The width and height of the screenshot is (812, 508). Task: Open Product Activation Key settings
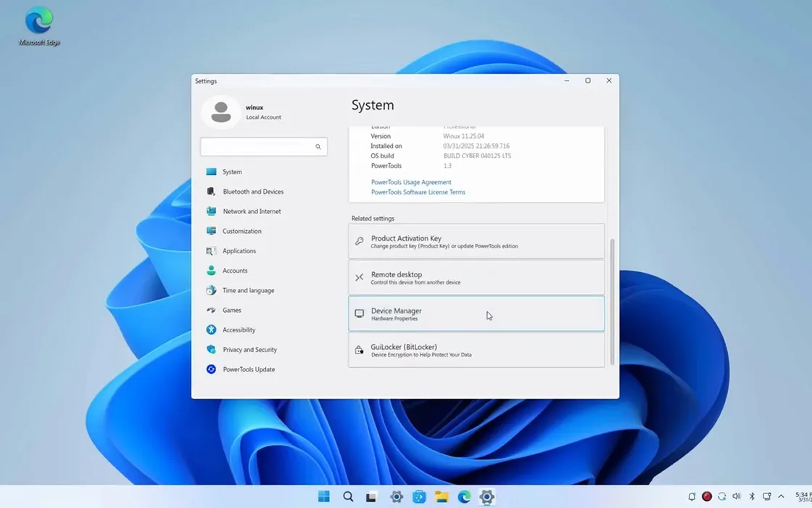pyautogui.click(x=476, y=241)
